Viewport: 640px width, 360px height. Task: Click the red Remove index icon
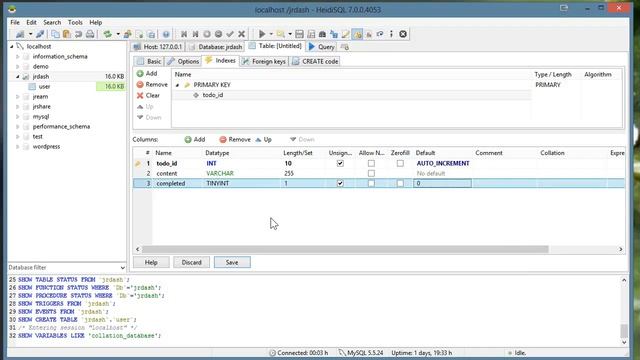pyautogui.click(x=140, y=84)
